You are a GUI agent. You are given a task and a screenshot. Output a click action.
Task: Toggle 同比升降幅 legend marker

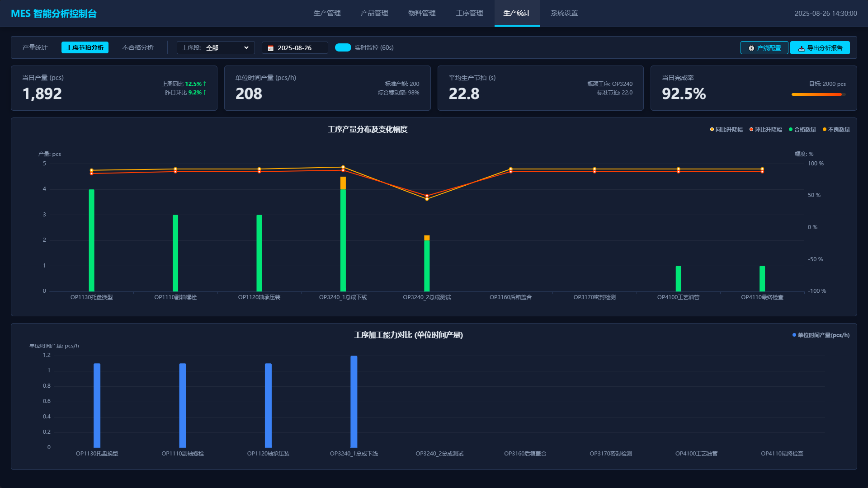click(x=712, y=130)
